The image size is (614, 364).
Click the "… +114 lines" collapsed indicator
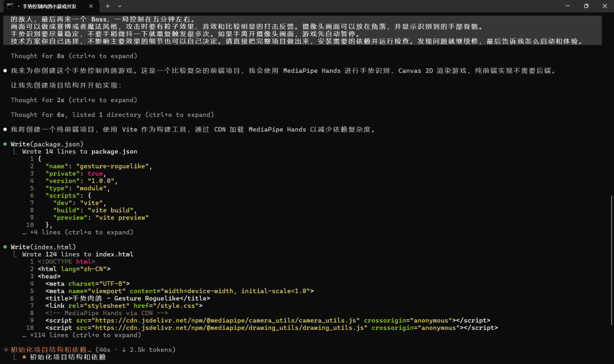tap(82, 335)
